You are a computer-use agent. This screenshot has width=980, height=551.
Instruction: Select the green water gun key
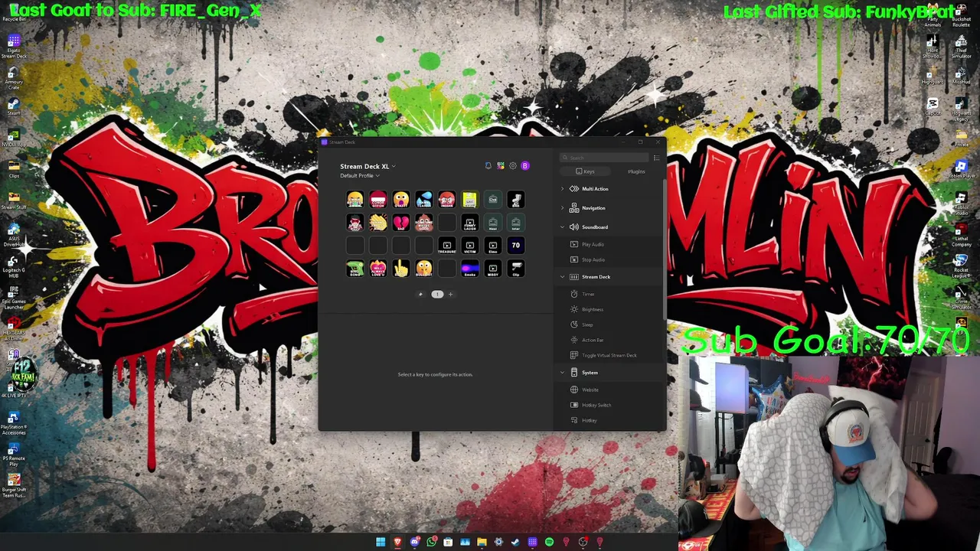(x=355, y=269)
